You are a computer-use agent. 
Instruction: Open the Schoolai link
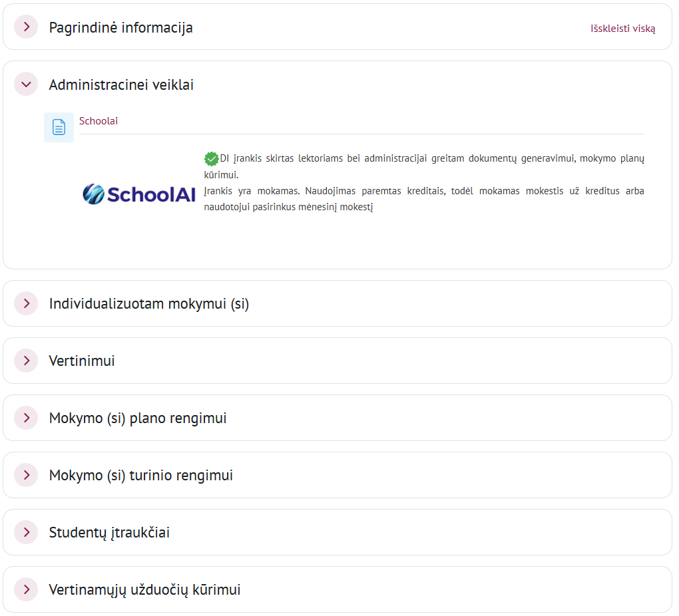point(99,121)
